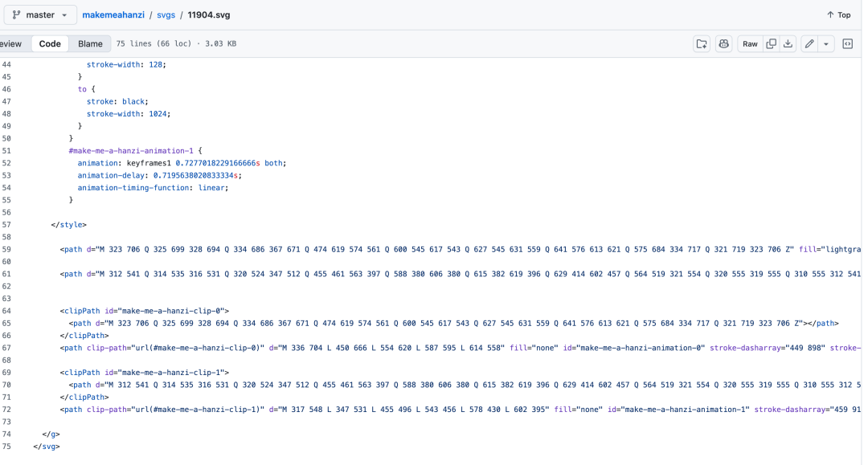Click stroke-width: 1024 code line
This screenshot has height=465, width=868.
(x=129, y=113)
